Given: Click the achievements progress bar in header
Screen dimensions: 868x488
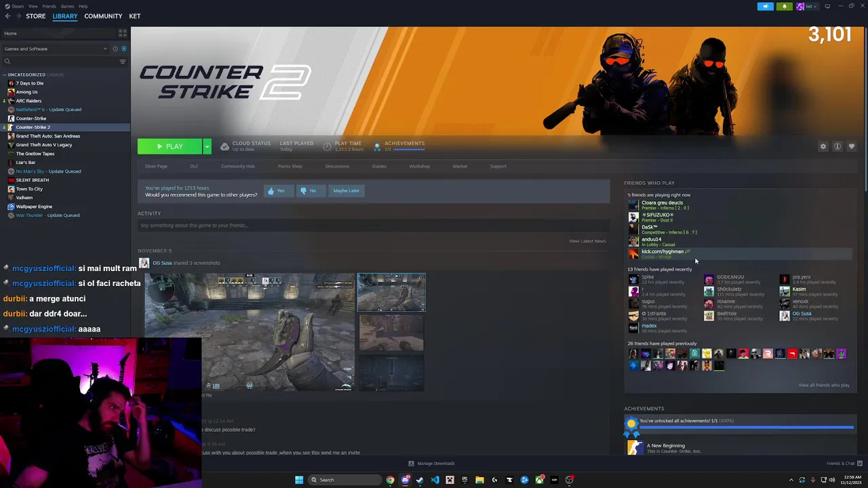Looking at the screenshot, I should click(408, 150).
